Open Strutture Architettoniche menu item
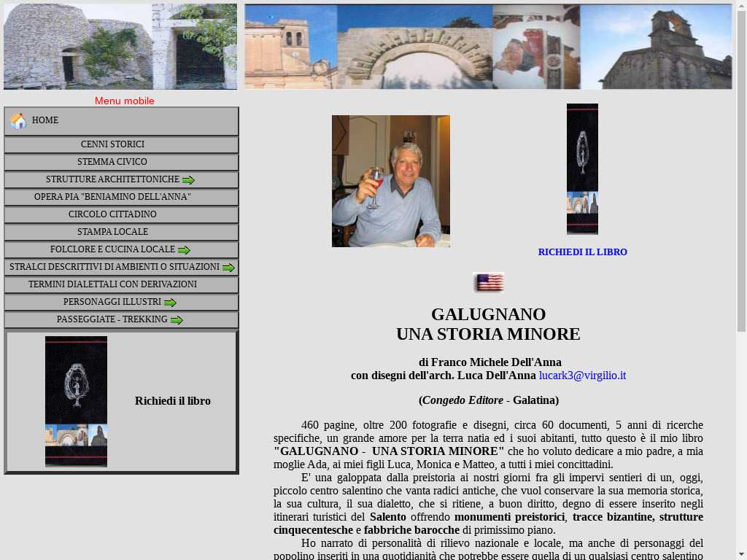 (121, 179)
